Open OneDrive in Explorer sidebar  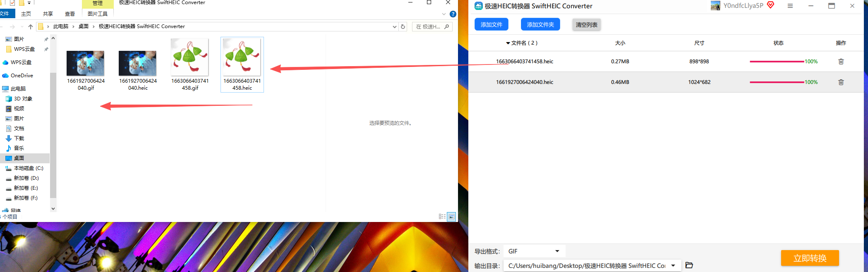pyautogui.click(x=18, y=76)
